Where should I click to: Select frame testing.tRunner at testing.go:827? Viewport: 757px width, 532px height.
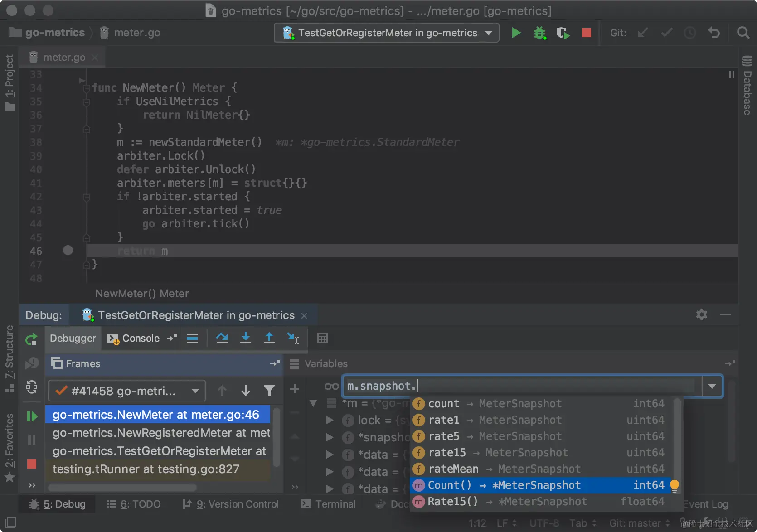click(158, 469)
